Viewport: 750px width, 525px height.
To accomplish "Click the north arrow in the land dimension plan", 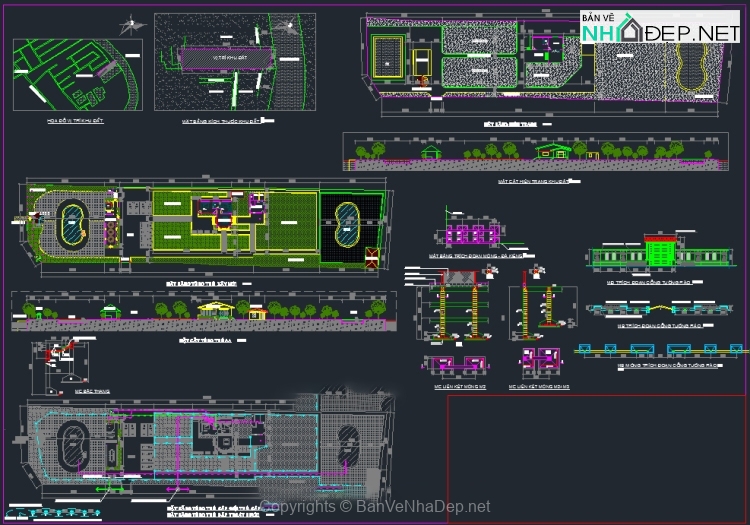I will point(289,26).
